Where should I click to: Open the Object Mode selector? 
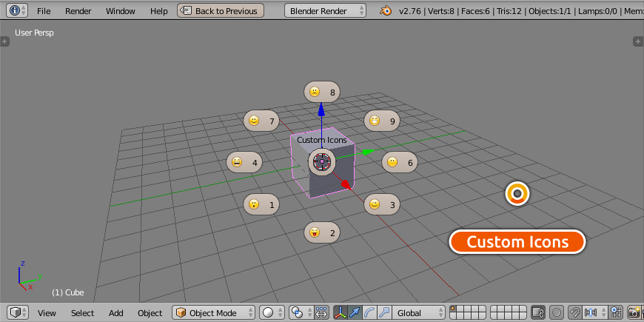click(x=214, y=313)
